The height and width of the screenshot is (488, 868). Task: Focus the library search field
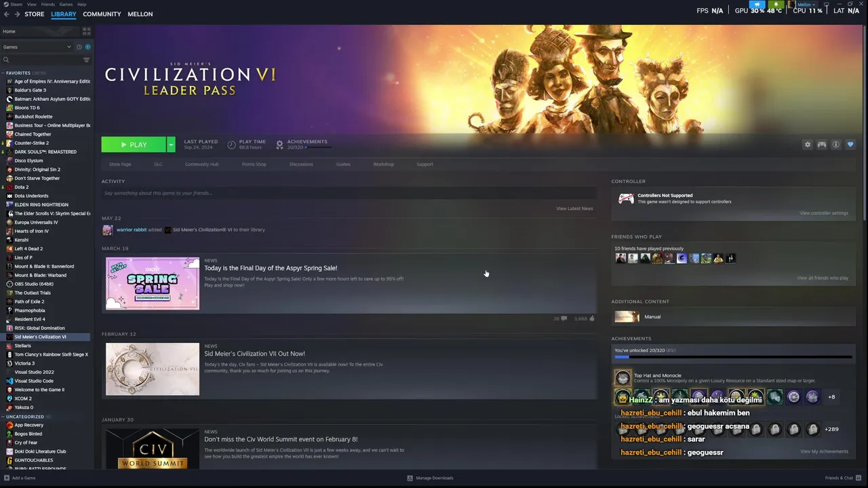(42, 60)
